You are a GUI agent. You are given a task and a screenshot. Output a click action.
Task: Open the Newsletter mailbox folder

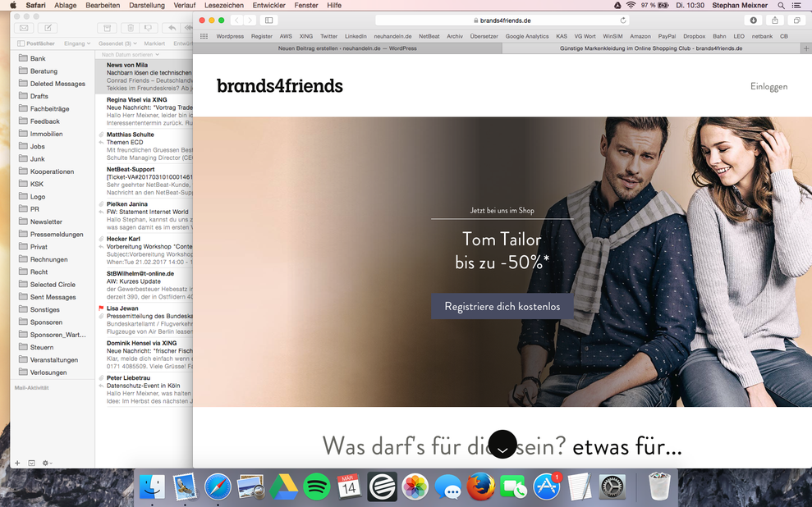click(51, 222)
